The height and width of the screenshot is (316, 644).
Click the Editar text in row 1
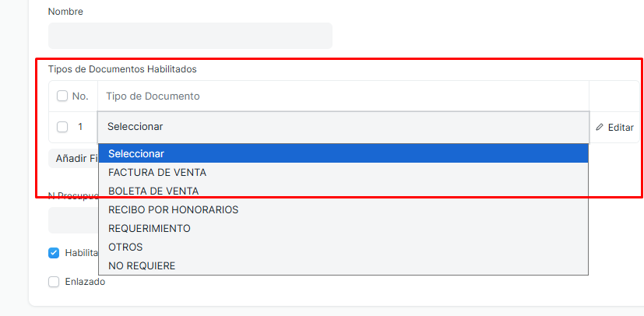[x=621, y=128]
